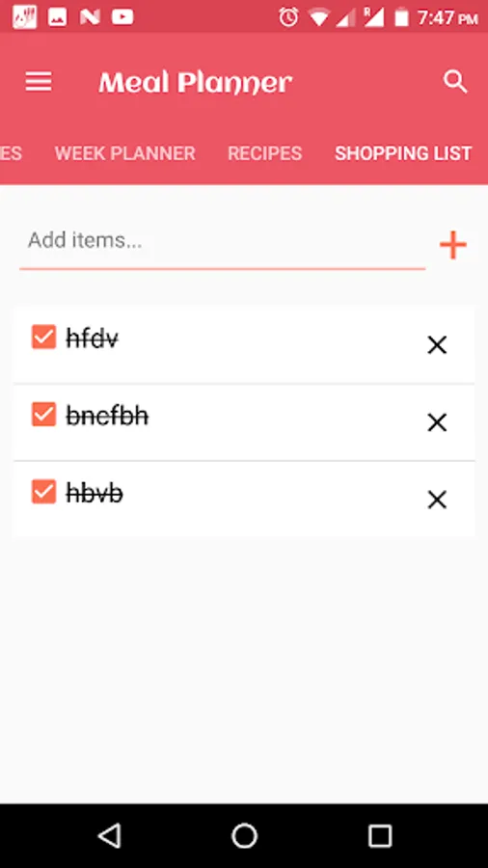This screenshot has height=868, width=488.
Task: Delete the hfdv item with X
Action: (437, 345)
